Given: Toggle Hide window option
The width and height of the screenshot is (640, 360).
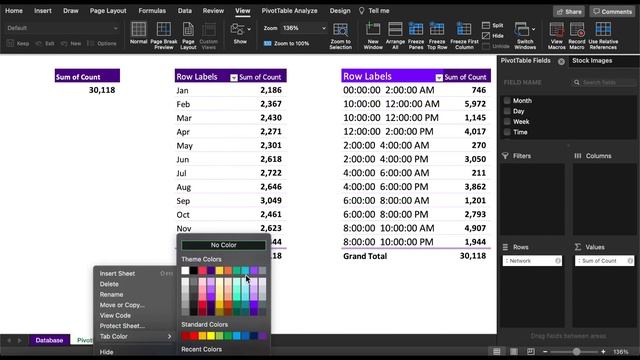Looking at the screenshot, I should point(493,36).
